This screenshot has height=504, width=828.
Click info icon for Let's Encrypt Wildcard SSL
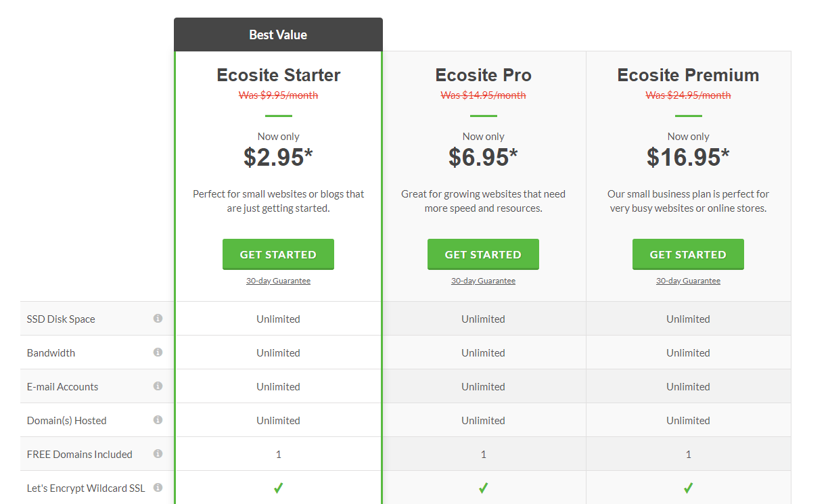pyautogui.click(x=158, y=487)
